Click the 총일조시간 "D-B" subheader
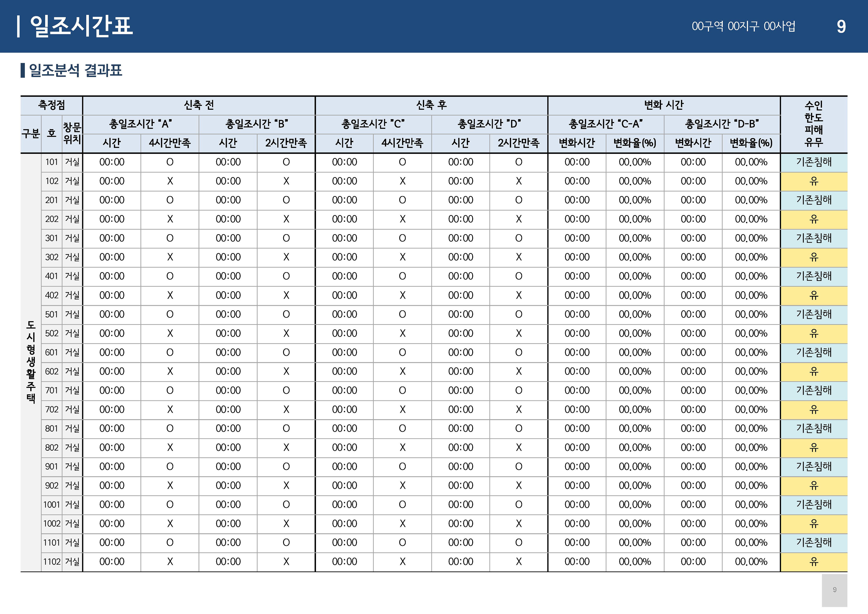The image size is (868, 614). tap(722, 124)
